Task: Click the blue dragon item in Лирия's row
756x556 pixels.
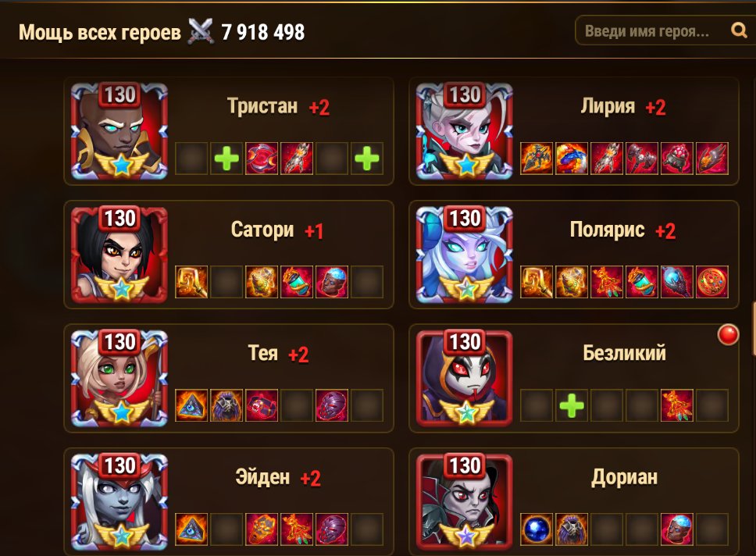Action: point(572,159)
